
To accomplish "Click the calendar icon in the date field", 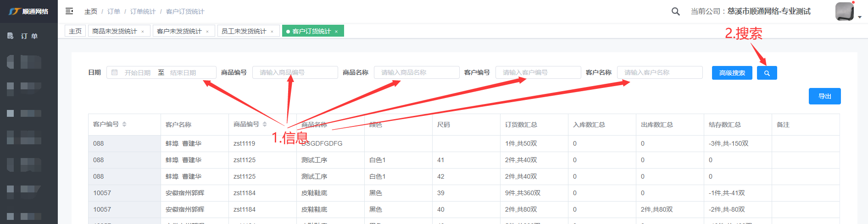I will pos(115,72).
